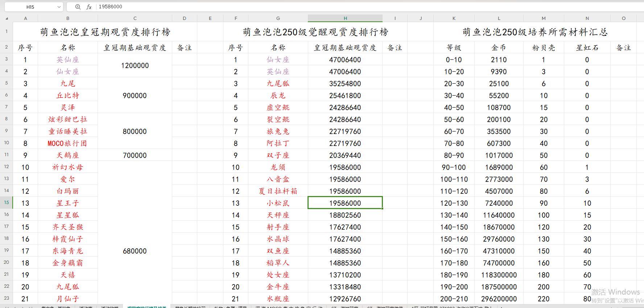The image size is (644, 308).
Task: Click the cell 辰龙
Action: click(278, 95)
